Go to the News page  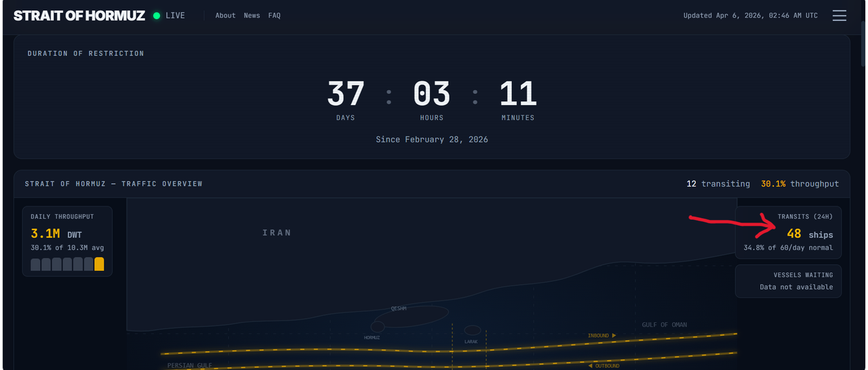pyautogui.click(x=252, y=16)
